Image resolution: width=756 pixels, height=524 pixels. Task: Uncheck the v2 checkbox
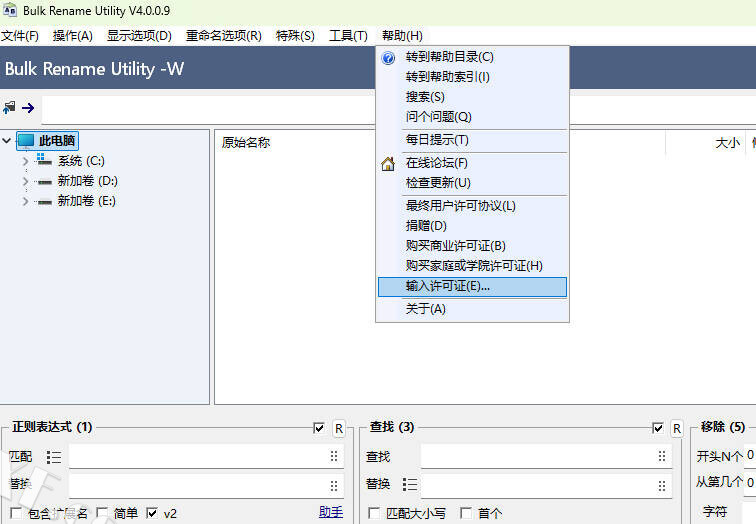pyautogui.click(x=152, y=513)
